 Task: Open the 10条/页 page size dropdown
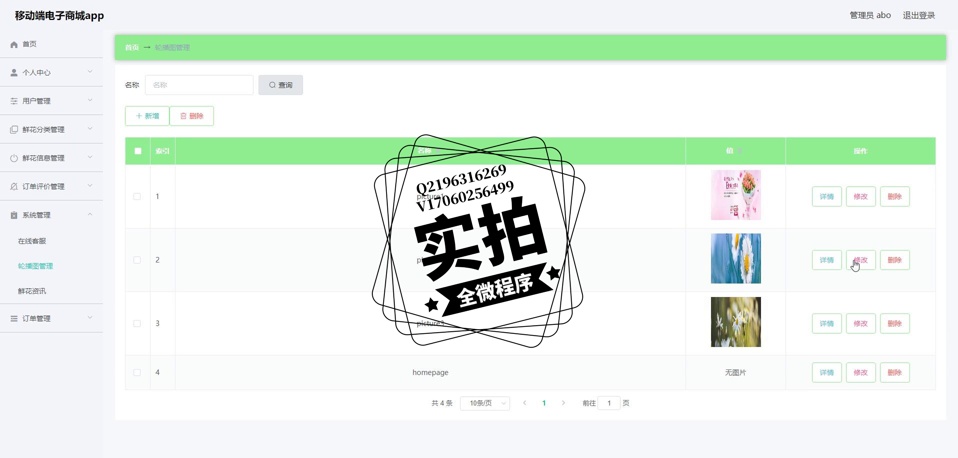(485, 403)
